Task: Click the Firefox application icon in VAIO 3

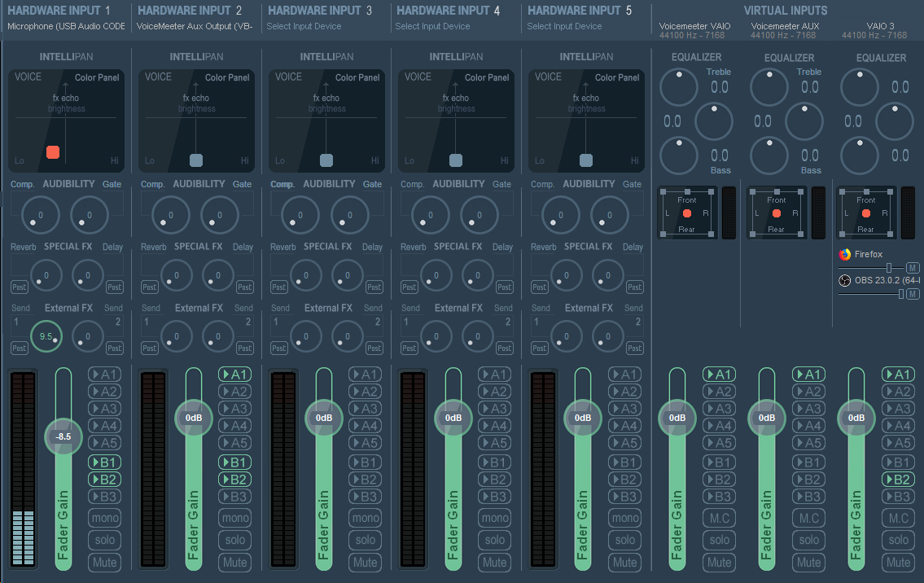Action: (845, 254)
